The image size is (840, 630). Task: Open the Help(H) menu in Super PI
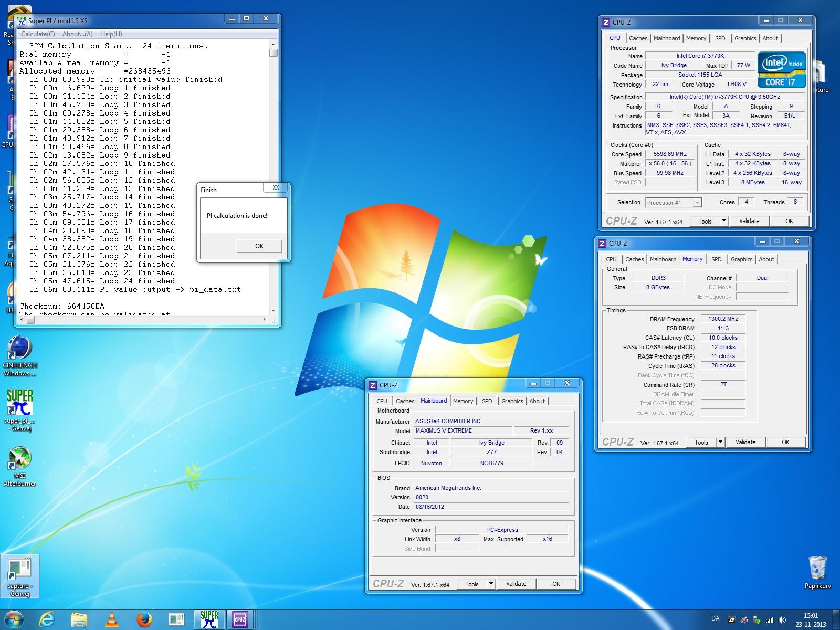(111, 34)
